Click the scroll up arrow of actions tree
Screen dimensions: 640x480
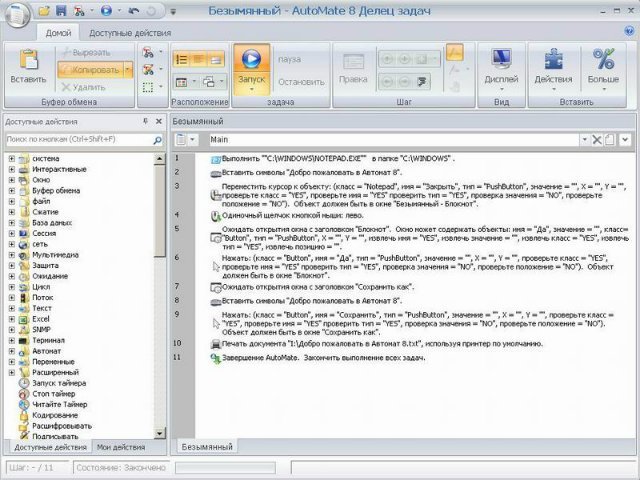[159, 159]
